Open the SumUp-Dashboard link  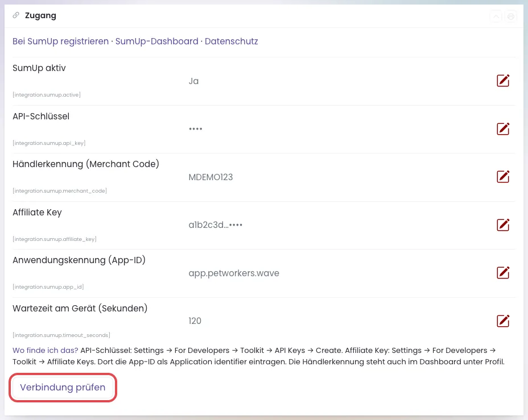point(157,41)
